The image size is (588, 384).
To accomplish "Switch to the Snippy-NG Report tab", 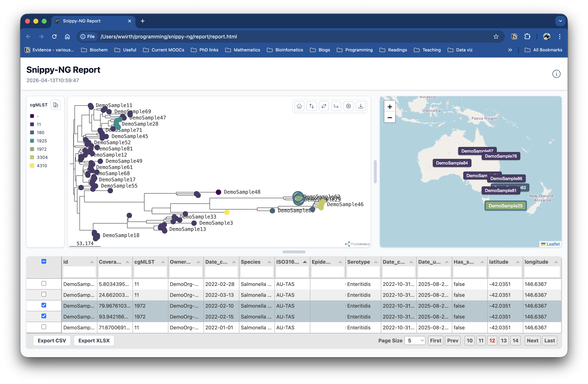I will 93,21.
